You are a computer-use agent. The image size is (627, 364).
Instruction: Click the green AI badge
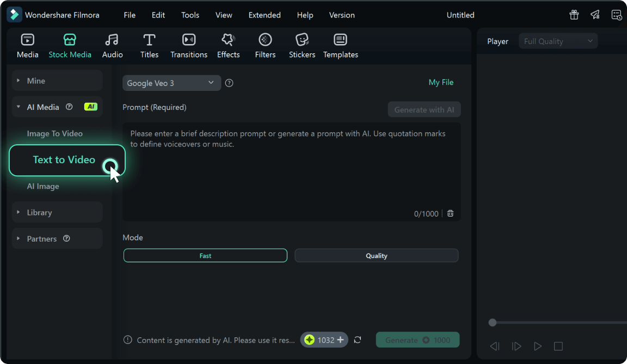pyautogui.click(x=91, y=107)
